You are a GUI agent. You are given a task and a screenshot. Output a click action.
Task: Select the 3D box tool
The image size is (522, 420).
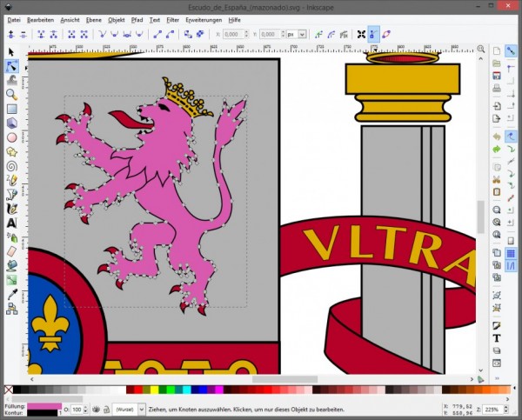click(x=12, y=123)
